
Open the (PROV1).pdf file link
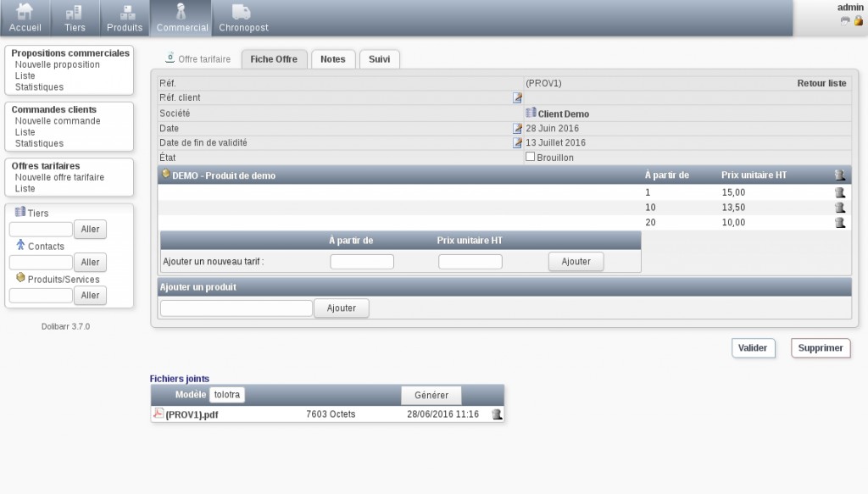(192, 414)
